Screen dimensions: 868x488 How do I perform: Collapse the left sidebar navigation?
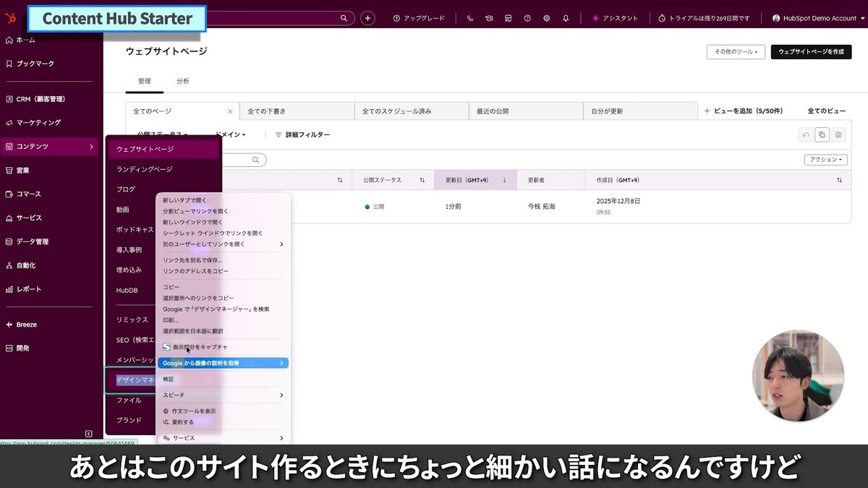(88, 434)
